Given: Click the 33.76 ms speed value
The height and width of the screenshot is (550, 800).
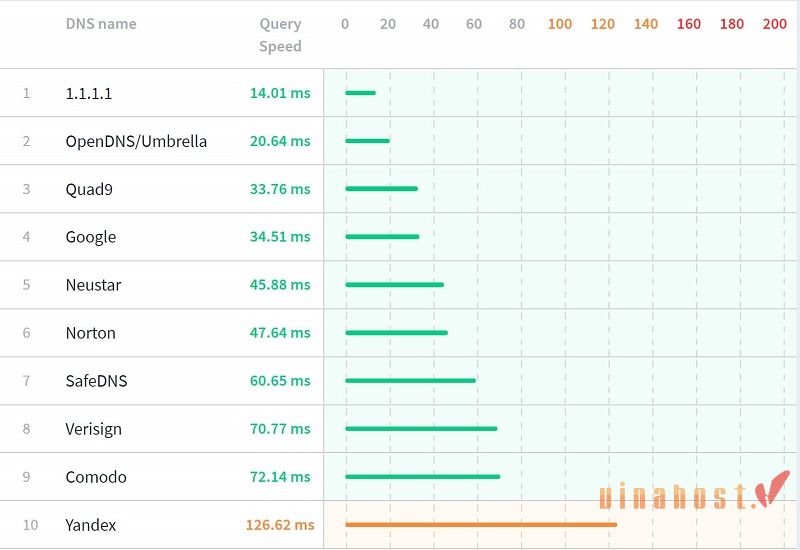Looking at the screenshot, I should 280,189.
